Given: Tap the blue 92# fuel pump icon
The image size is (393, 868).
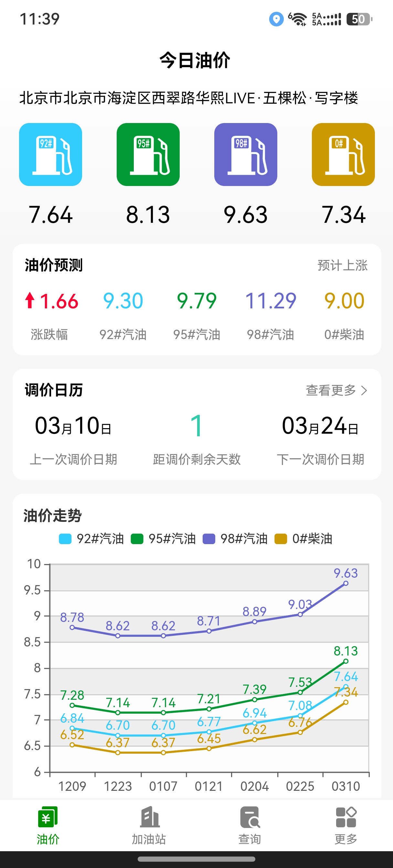Looking at the screenshot, I should 50,154.
